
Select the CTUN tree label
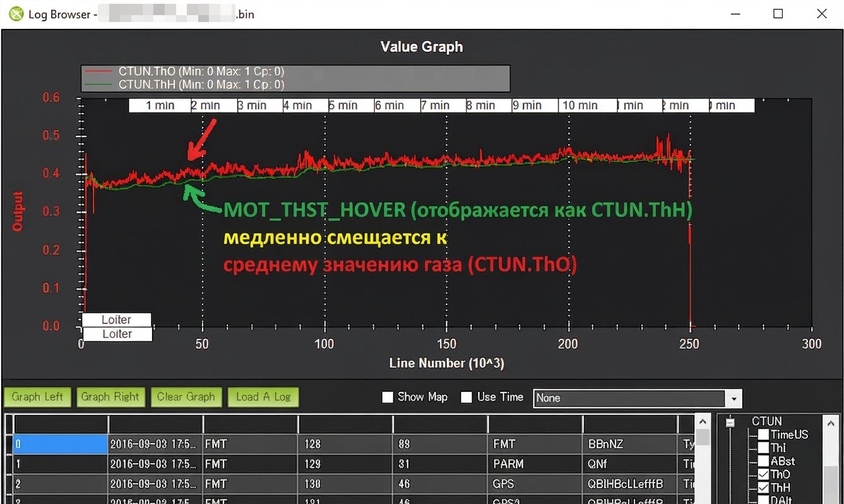766,421
